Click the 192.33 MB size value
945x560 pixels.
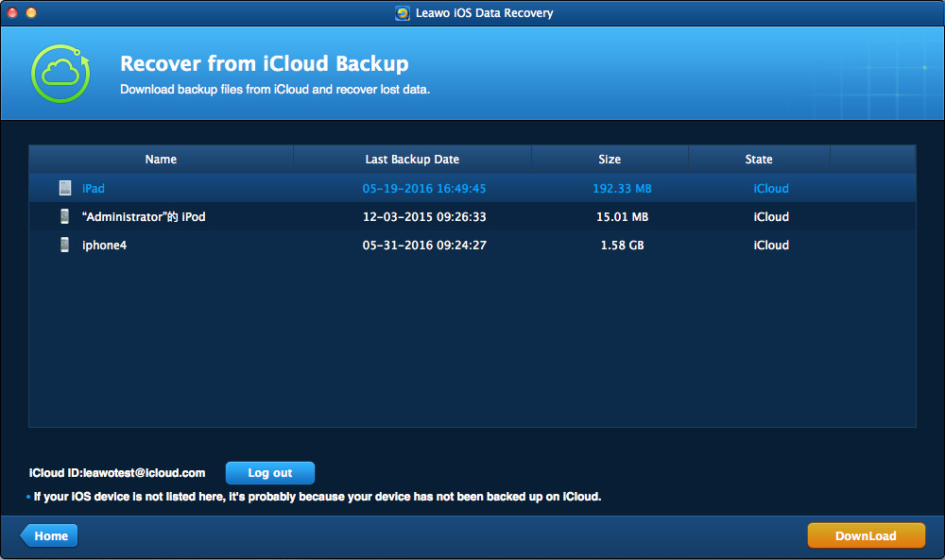pyautogui.click(x=622, y=188)
